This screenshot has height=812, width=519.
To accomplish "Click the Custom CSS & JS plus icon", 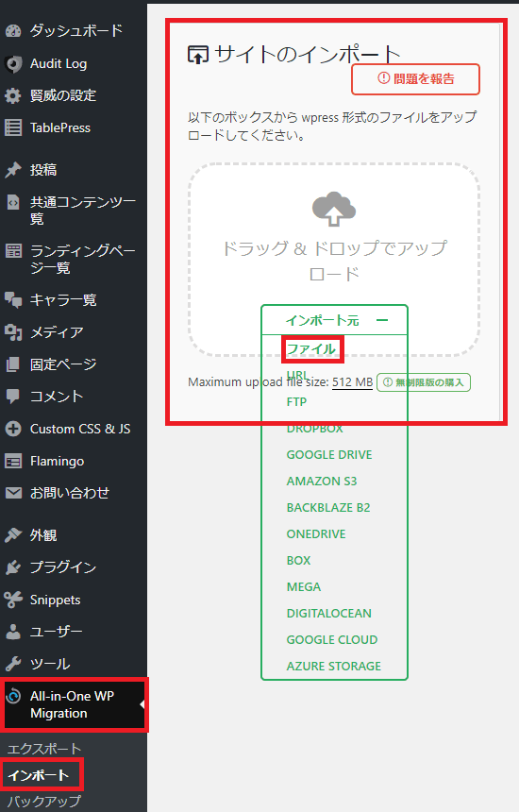I will pyautogui.click(x=13, y=429).
